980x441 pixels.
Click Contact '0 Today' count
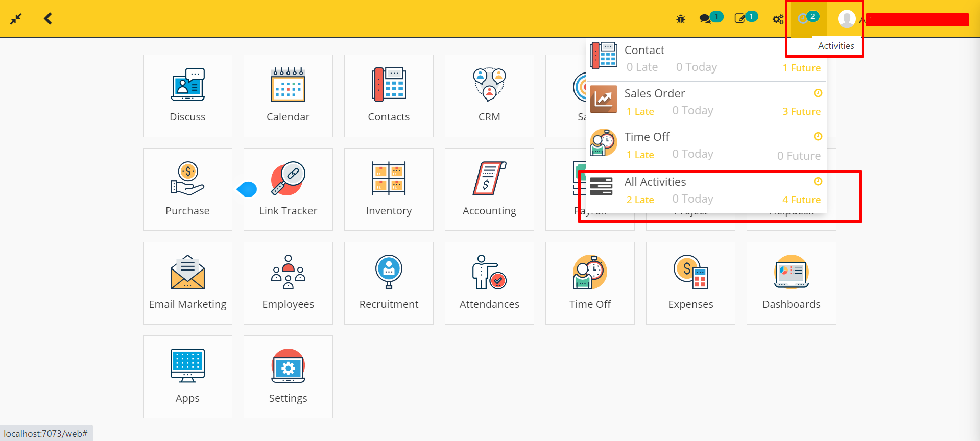(x=697, y=67)
